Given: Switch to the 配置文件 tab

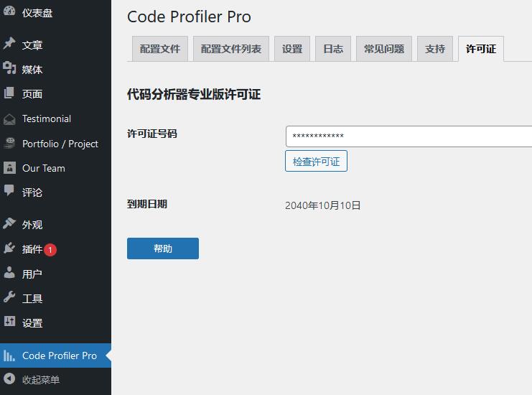Looking at the screenshot, I should 160,49.
